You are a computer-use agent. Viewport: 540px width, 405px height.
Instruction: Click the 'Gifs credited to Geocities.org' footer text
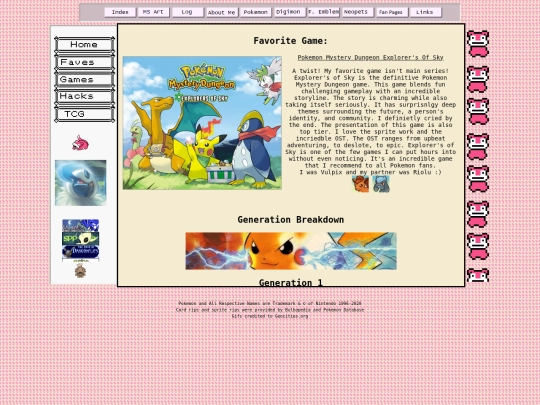click(270, 316)
